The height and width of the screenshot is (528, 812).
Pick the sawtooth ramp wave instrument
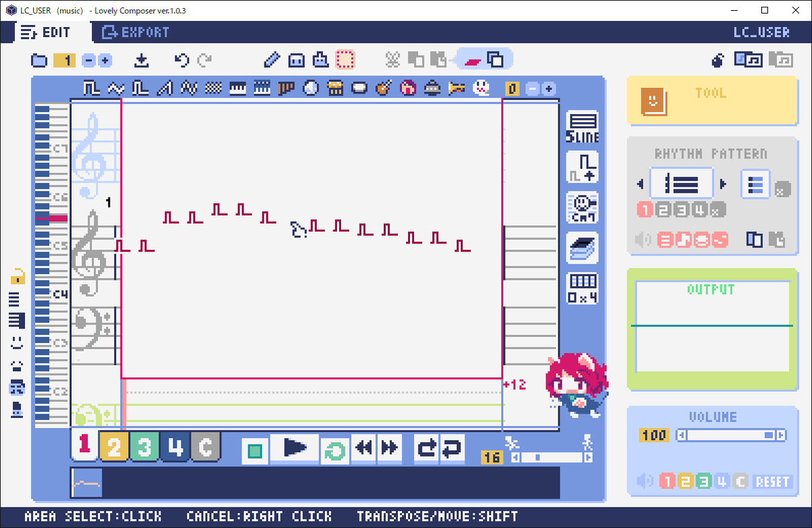pyautogui.click(x=164, y=88)
